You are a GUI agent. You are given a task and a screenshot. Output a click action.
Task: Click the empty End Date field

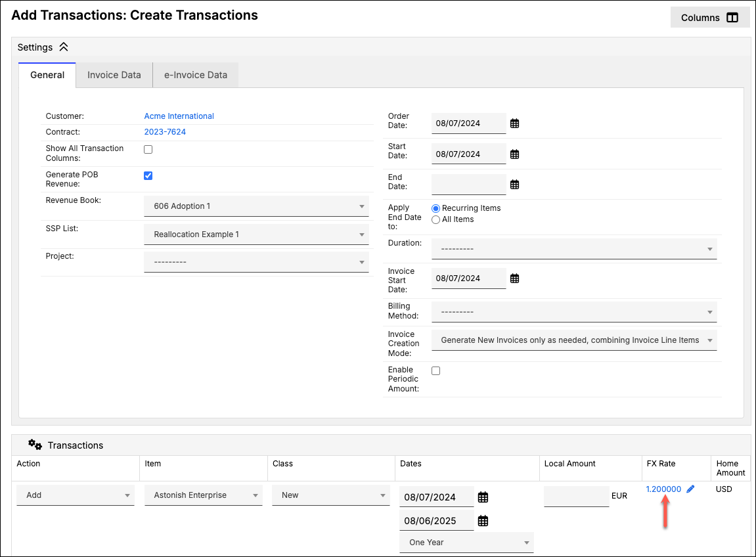(469, 185)
